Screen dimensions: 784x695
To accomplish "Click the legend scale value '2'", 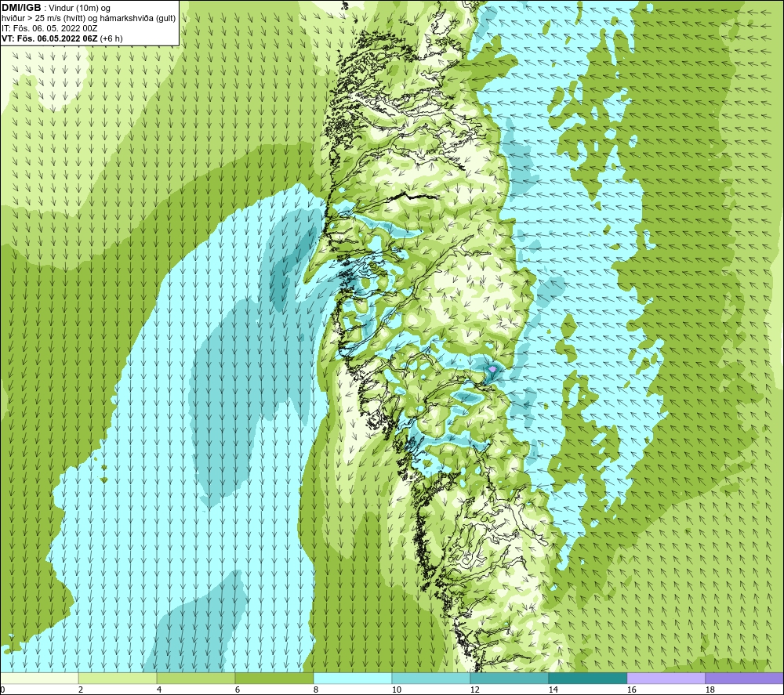I will pyautogui.click(x=80, y=690).
